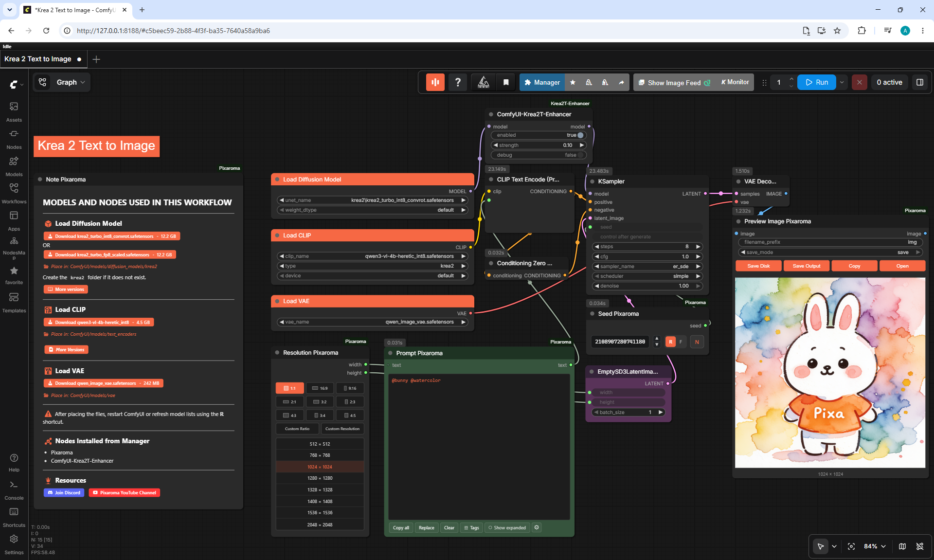Open the Join Discord link
Screen dimensions: 934x560
(64, 492)
